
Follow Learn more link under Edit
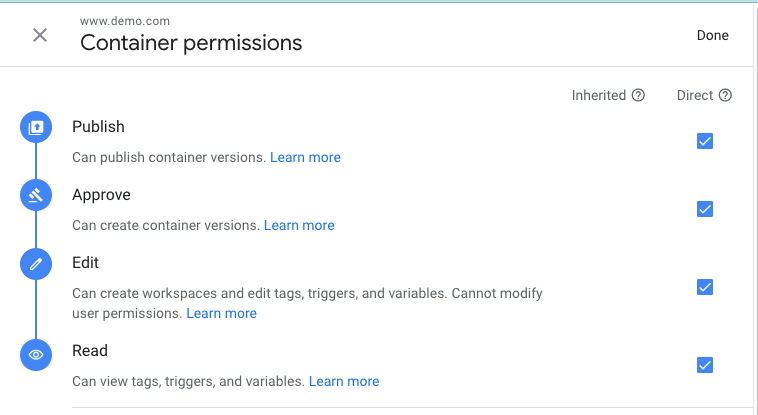[221, 313]
